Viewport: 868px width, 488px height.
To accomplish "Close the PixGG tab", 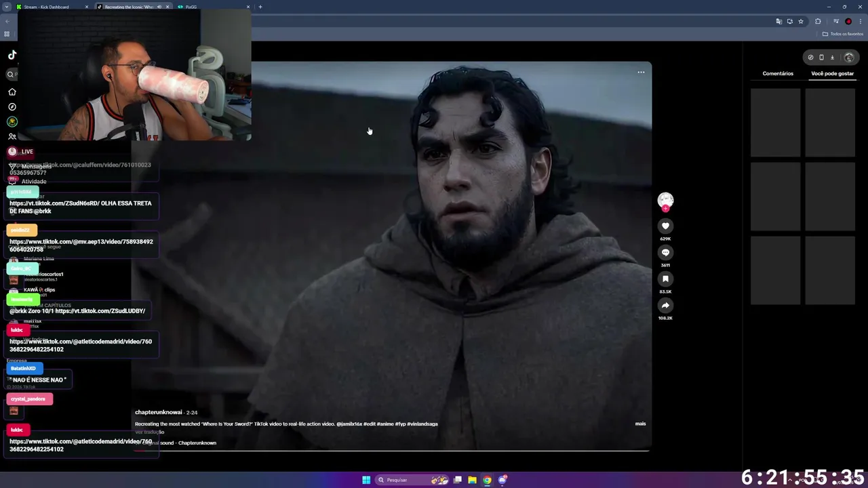I will pos(248,7).
